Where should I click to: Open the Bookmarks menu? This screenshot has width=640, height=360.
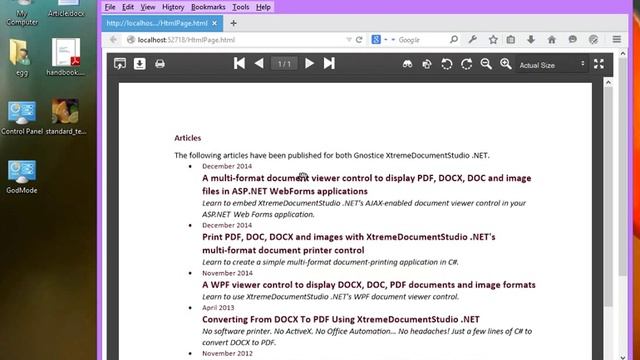208,7
